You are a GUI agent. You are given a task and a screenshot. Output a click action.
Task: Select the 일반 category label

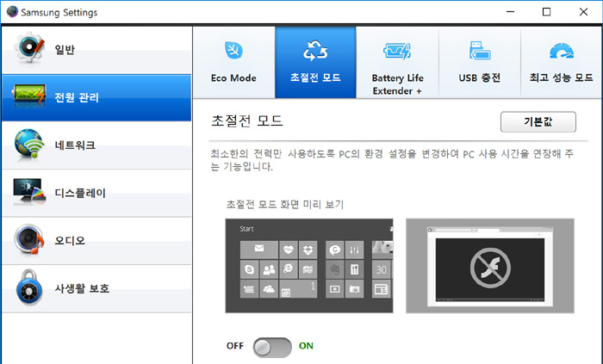tap(65, 49)
